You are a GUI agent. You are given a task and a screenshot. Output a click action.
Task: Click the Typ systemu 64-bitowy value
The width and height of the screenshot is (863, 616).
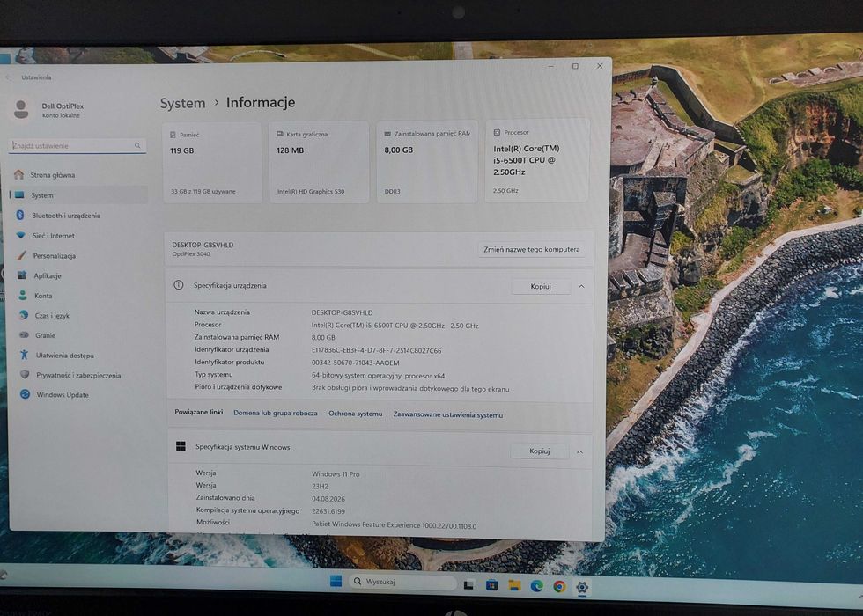(x=378, y=376)
